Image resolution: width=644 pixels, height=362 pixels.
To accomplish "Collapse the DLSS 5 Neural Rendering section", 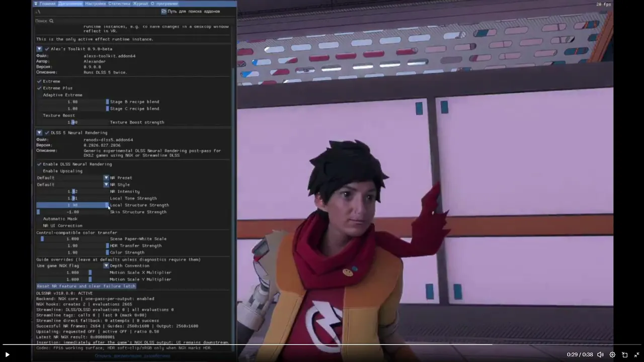I will (x=39, y=133).
